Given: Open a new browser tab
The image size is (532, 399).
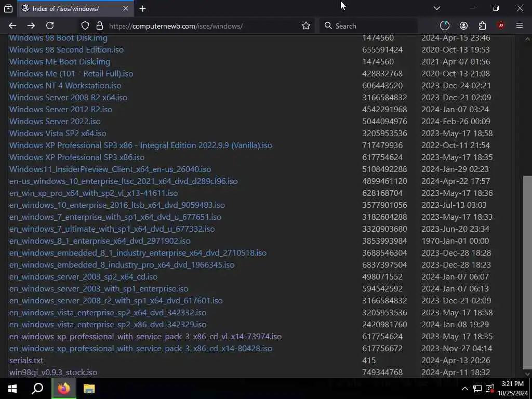Looking at the screenshot, I should (142, 9).
